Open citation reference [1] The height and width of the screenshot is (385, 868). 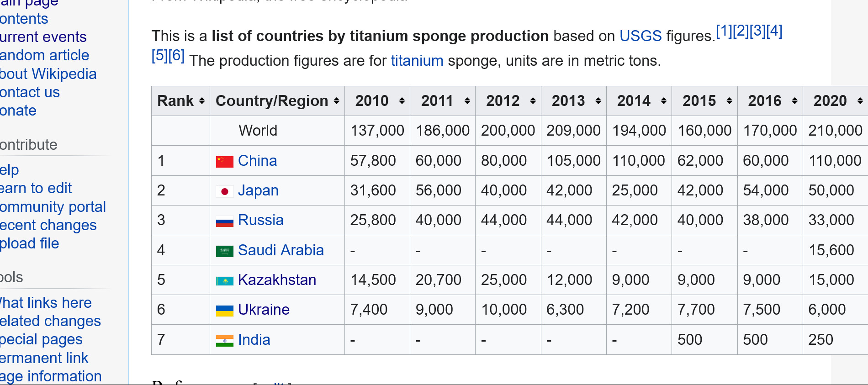click(724, 31)
